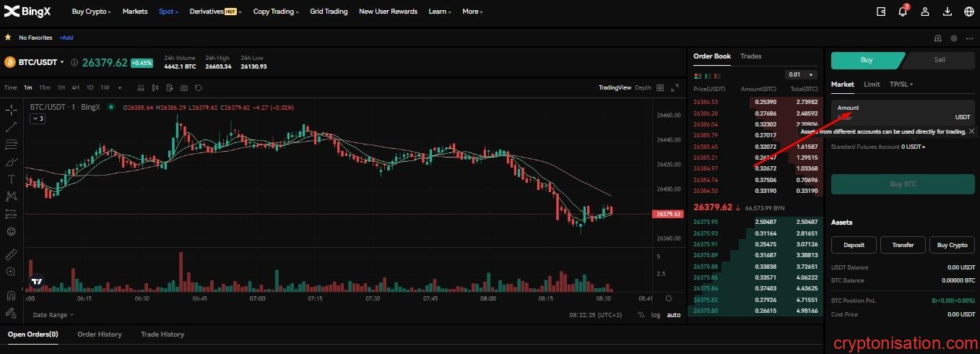Screen dimensions: 980x354
Task: Click the Deposit button
Action: (x=854, y=245)
